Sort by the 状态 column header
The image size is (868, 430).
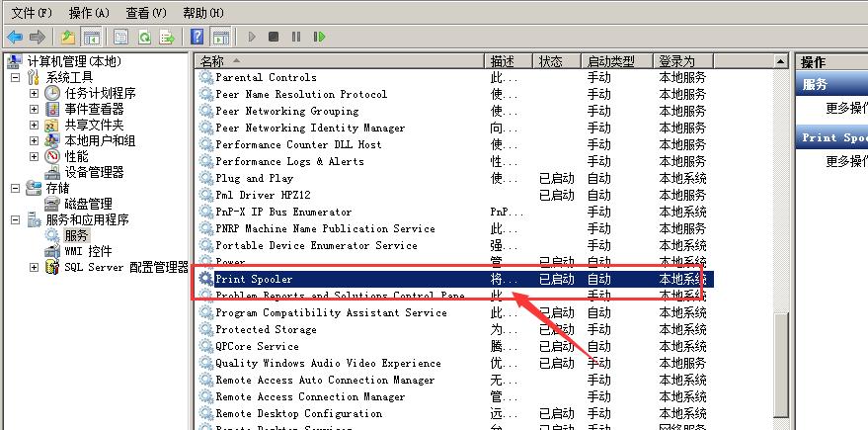click(x=557, y=61)
